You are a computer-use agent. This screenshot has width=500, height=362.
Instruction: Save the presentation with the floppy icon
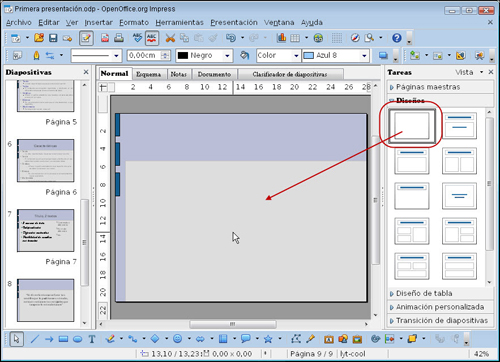(x=53, y=38)
